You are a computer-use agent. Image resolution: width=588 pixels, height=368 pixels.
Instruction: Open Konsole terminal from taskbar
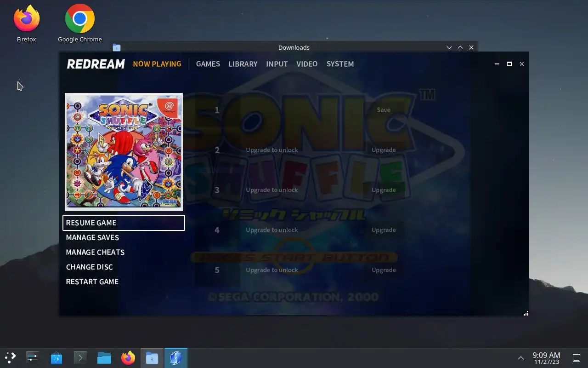tap(80, 358)
